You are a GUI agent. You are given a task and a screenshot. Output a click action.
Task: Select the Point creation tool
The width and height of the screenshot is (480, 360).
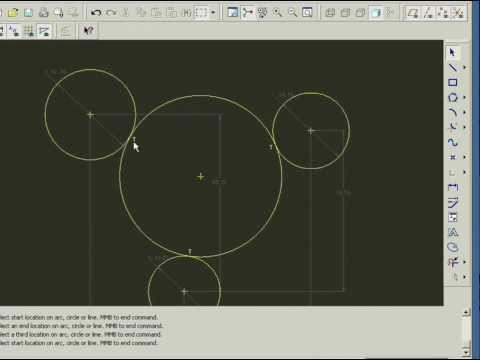point(452,157)
